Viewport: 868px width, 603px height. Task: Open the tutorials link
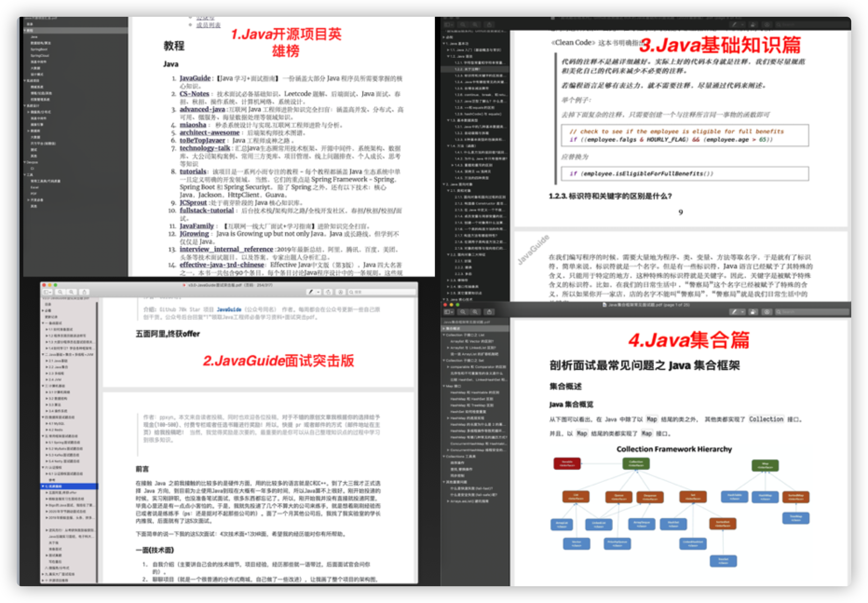193,171
